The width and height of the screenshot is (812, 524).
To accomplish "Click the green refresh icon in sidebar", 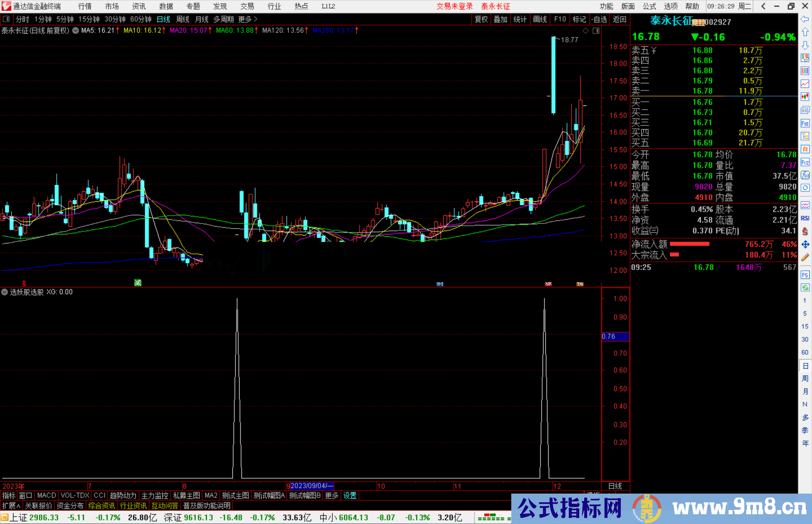I will [x=805, y=287].
